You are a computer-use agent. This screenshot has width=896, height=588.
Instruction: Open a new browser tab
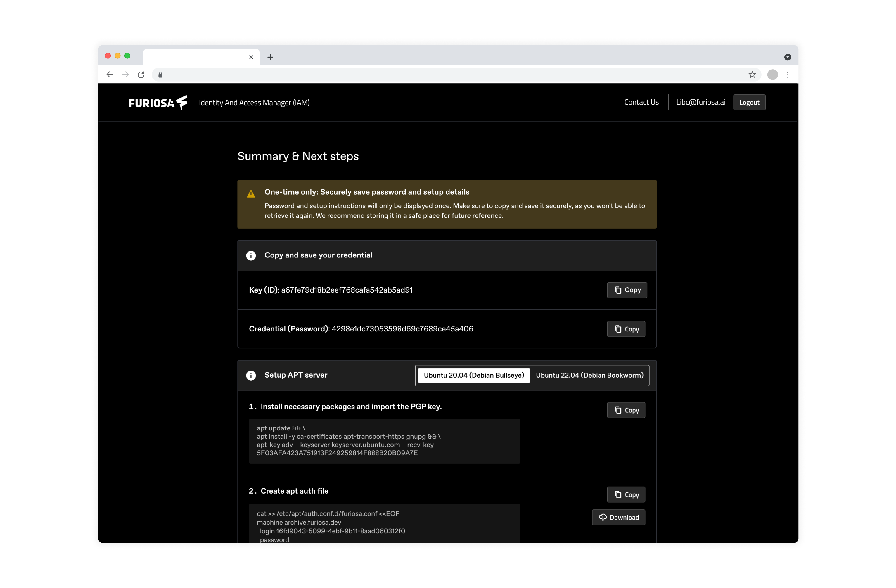point(270,57)
